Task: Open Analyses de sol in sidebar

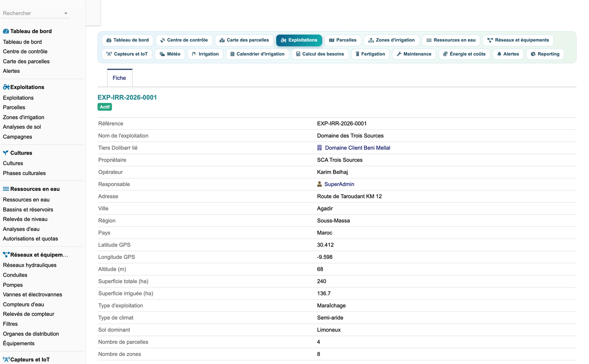Action: coord(22,127)
